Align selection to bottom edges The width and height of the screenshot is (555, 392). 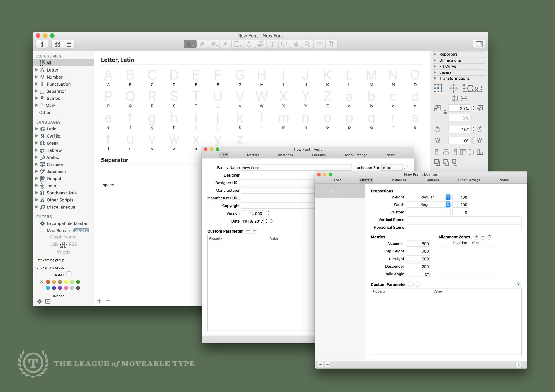480,152
